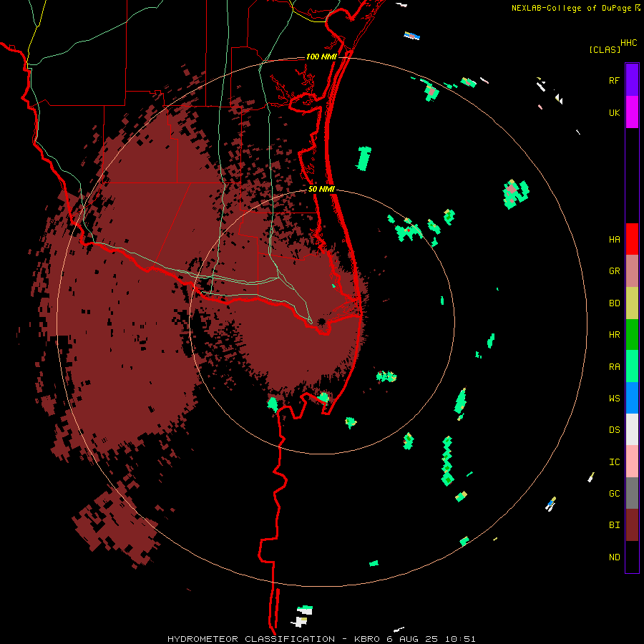Click the blue WS wet snow swatch
Screen dimensions: 644x644
click(632, 398)
